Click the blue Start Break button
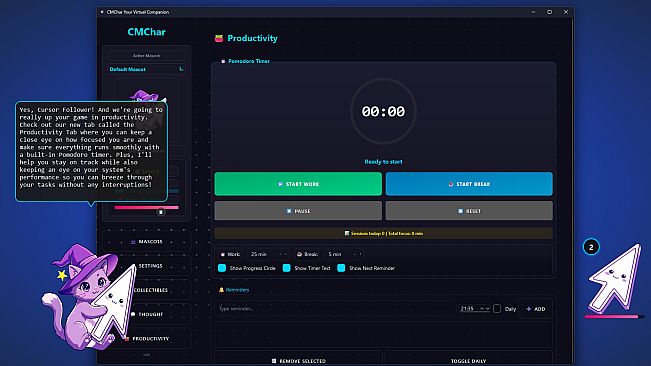This screenshot has width=651, height=366. (x=469, y=184)
